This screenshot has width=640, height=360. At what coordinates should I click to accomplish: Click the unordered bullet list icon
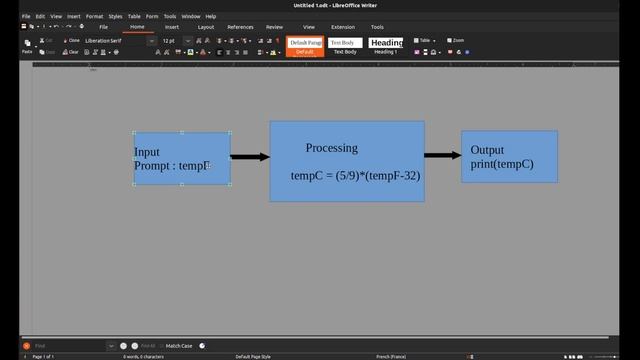pos(219,41)
